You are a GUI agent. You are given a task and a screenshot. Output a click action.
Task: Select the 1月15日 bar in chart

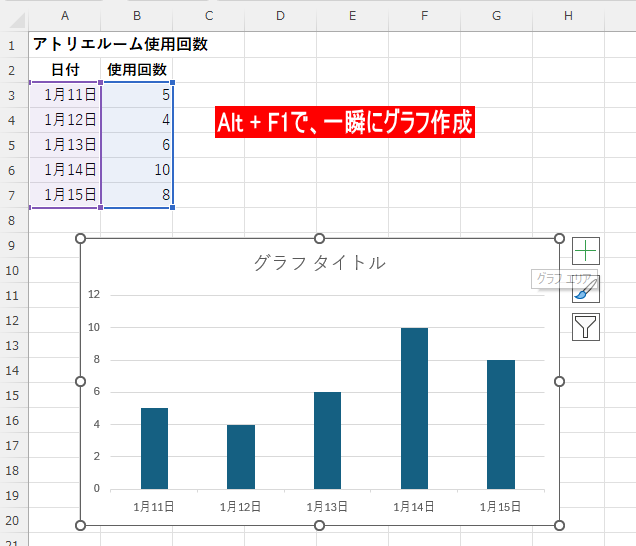[x=501, y=424]
